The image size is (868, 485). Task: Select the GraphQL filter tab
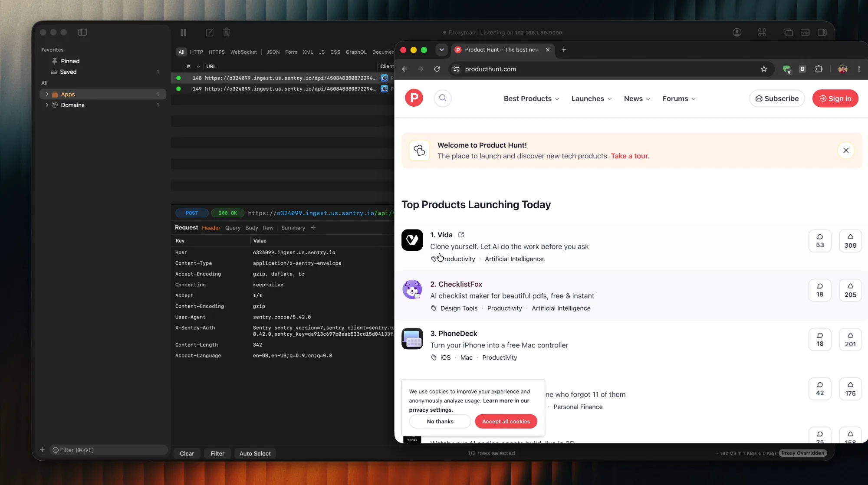pos(356,52)
